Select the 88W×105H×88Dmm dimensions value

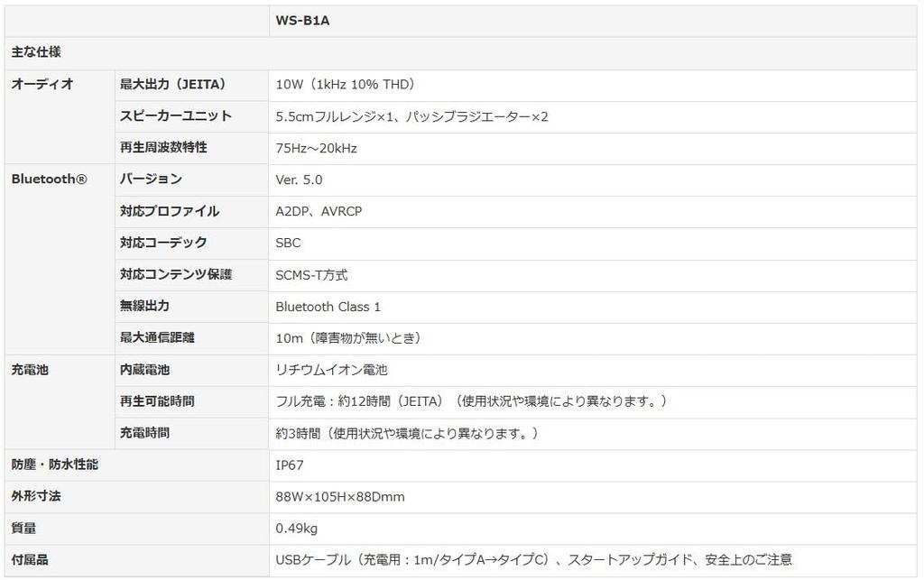(339, 497)
